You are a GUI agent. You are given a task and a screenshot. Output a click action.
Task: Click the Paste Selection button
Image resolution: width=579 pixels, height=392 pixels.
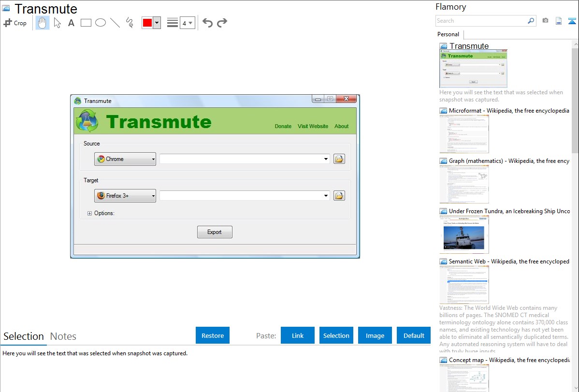(336, 335)
